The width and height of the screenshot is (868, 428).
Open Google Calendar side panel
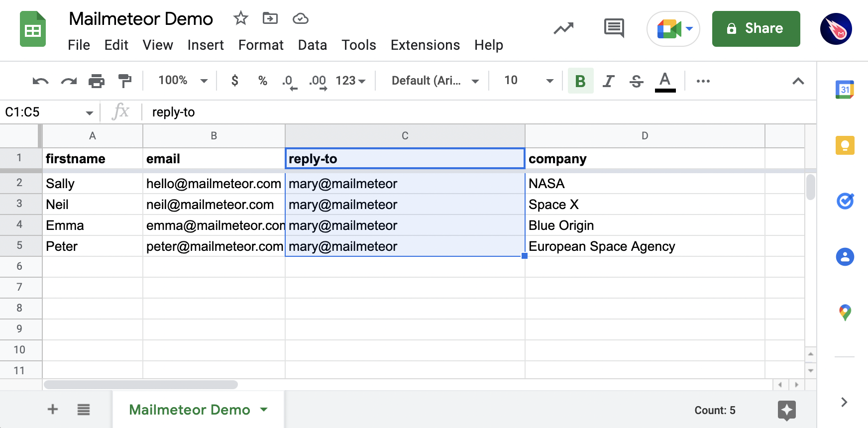coord(845,90)
